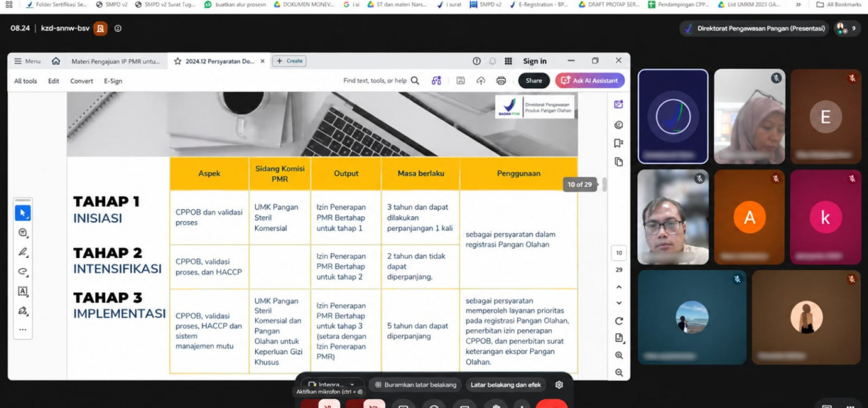Click the Share button
The width and height of the screenshot is (868, 408).
[534, 81]
